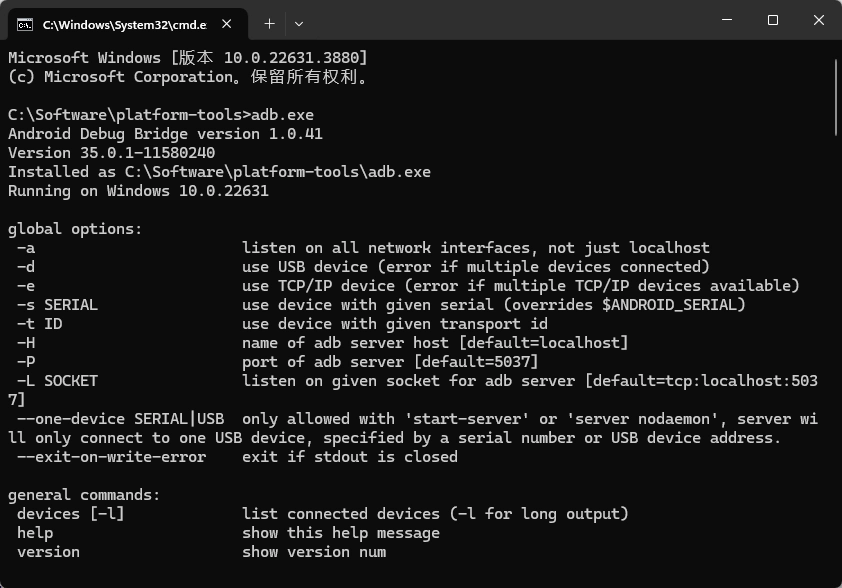842x588 pixels.
Task: Minimize the terminal window
Action: point(727,21)
